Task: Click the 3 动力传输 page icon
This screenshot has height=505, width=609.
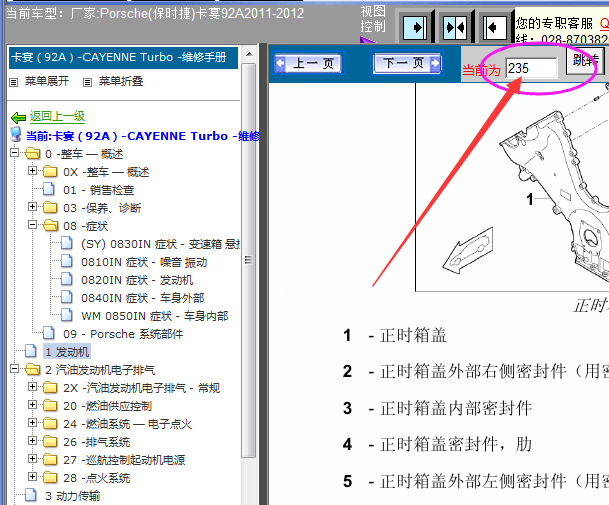Action: 31,495
